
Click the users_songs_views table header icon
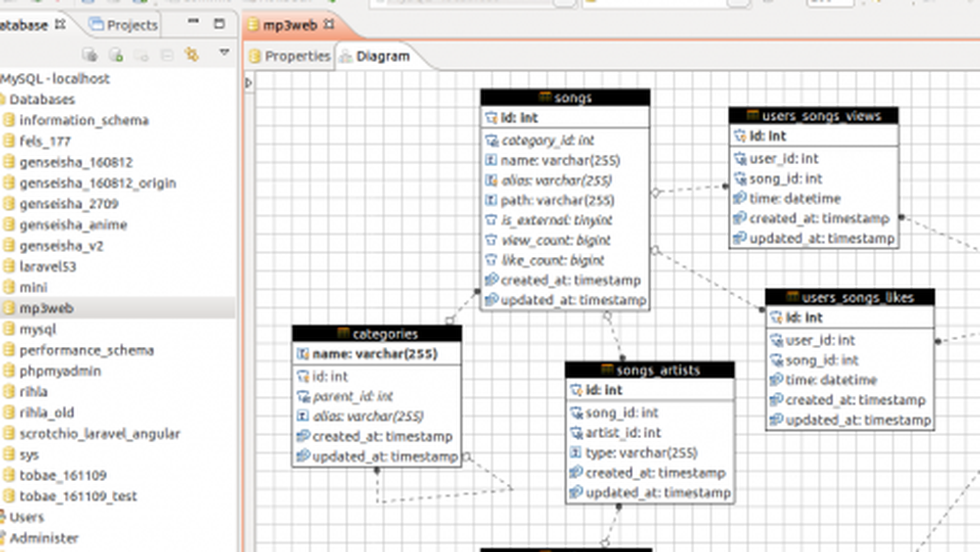[752, 115]
